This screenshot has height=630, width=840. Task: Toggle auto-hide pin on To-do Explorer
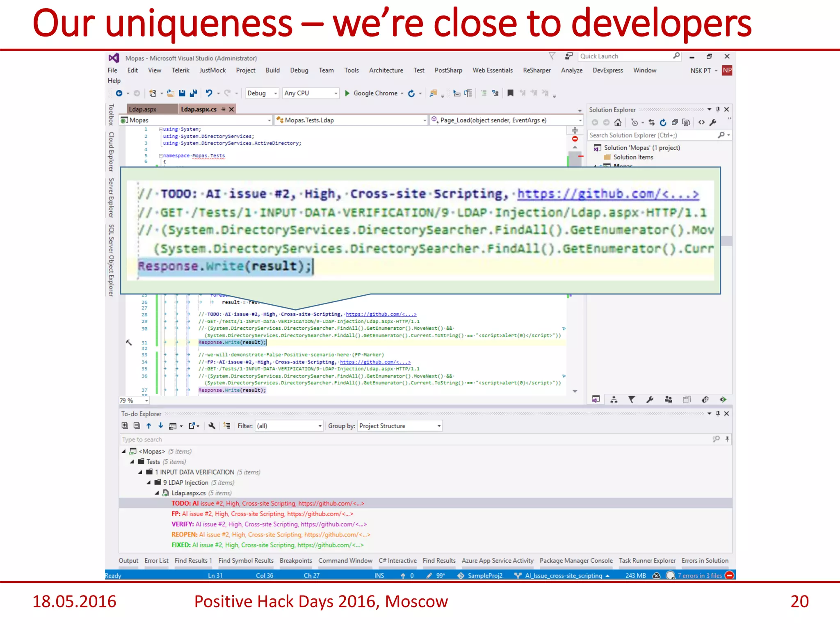tap(718, 413)
